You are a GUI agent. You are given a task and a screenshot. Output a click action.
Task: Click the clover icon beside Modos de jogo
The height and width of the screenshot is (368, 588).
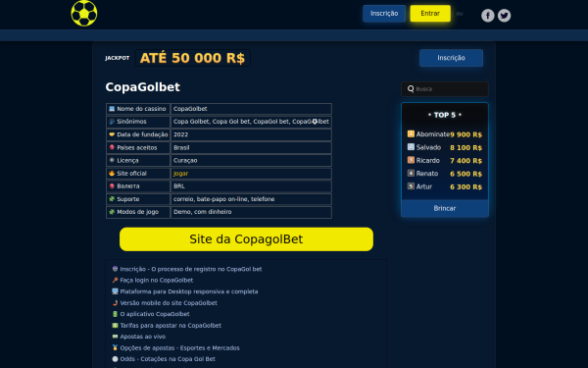pos(112,212)
